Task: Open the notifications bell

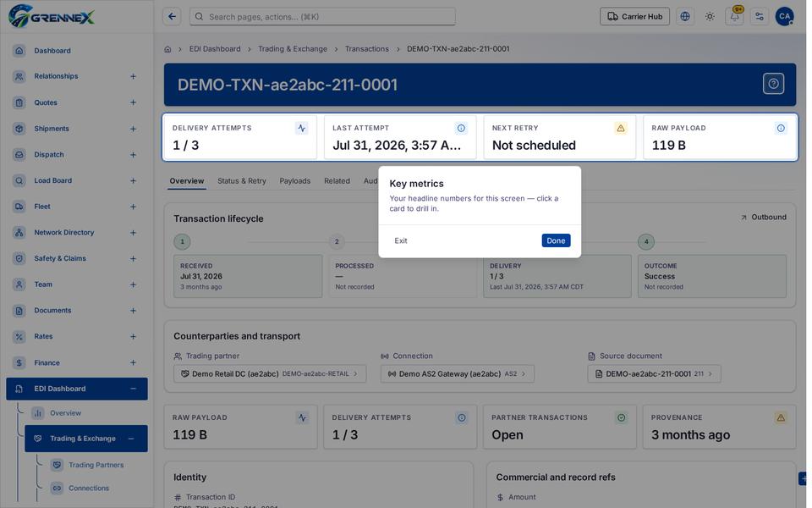Action: (x=735, y=17)
